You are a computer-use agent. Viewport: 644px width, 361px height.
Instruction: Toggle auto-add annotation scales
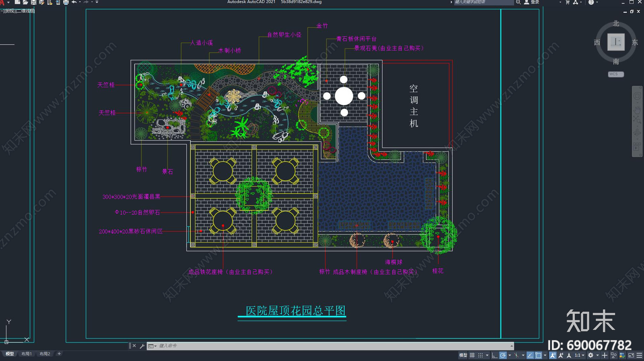[561, 355]
